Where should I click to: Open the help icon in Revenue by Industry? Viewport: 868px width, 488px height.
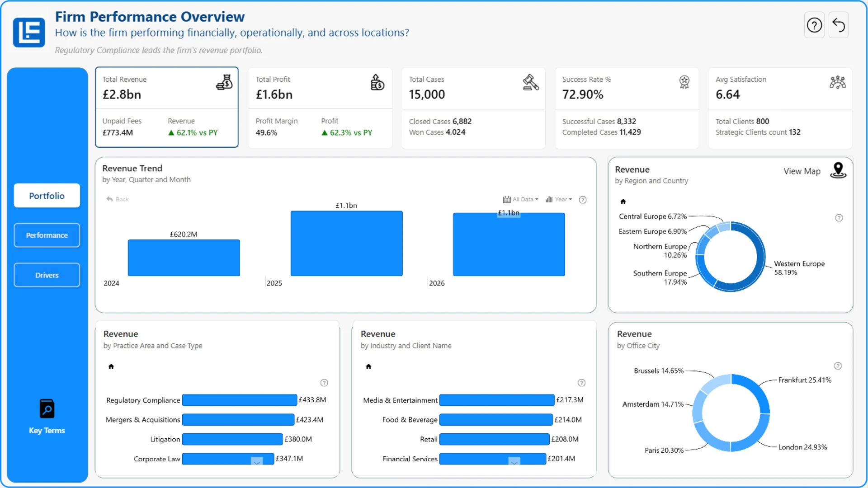(581, 383)
